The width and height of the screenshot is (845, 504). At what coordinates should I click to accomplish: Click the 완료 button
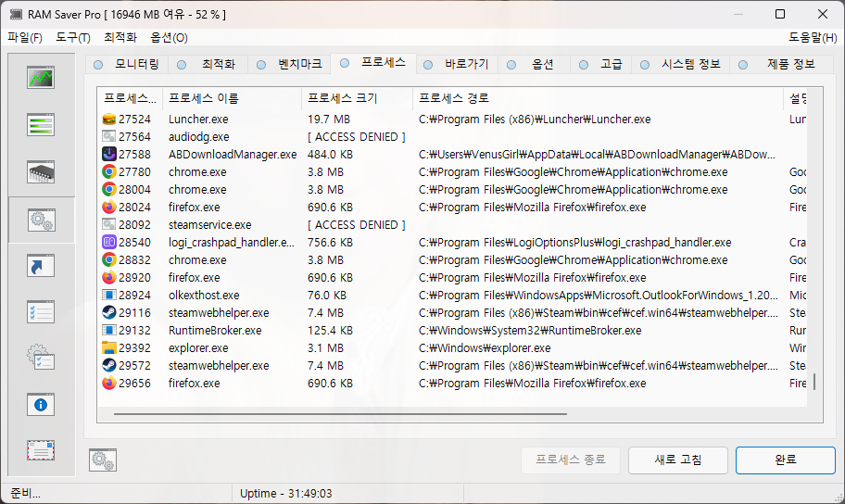click(x=785, y=460)
